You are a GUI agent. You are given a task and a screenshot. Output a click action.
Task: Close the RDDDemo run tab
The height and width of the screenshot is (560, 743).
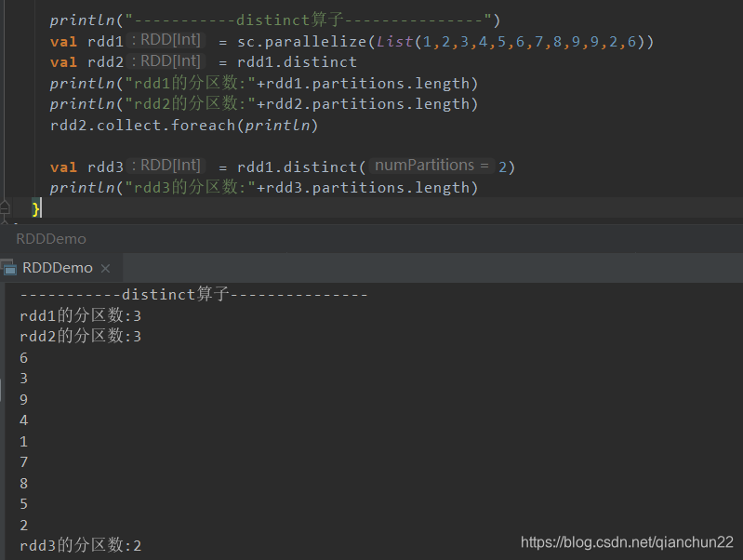point(106,269)
